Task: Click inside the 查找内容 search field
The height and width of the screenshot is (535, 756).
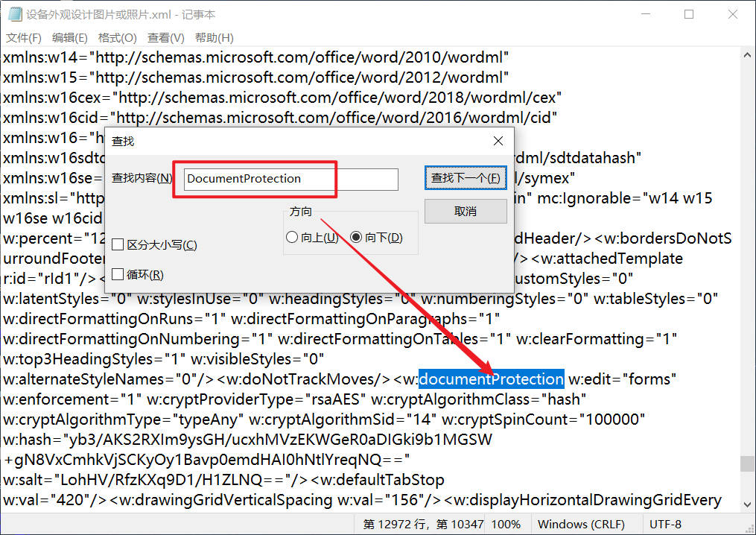Action: point(290,179)
